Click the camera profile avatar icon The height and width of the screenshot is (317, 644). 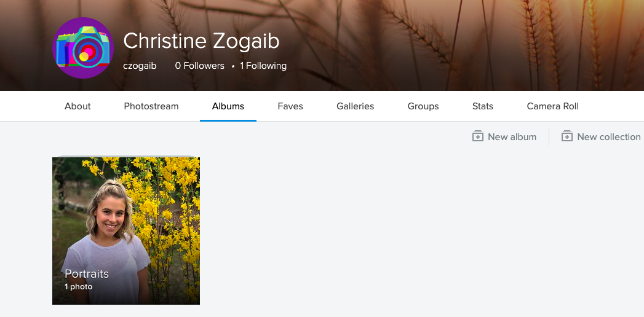[x=83, y=48]
